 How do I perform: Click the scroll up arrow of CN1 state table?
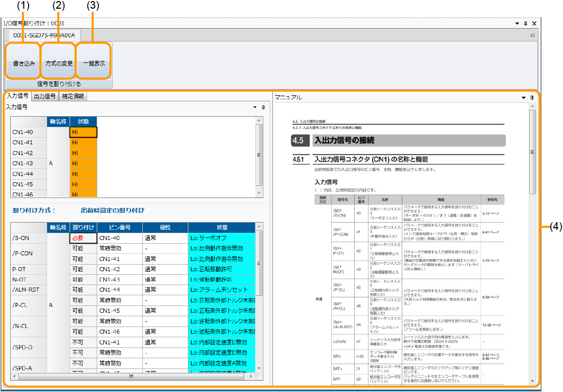click(259, 121)
